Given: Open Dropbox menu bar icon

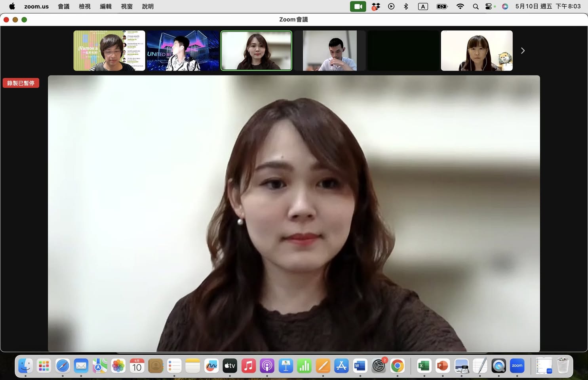Looking at the screenshot, I should tap(376, 6).
